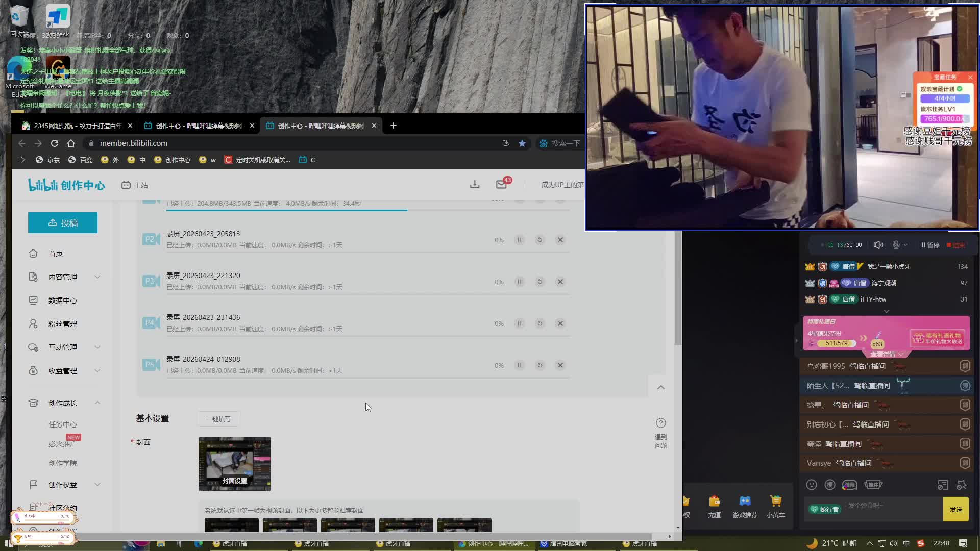Screen dimensions: 980x551
Task: Click the 投稿 upload button
Action: point(63,223)
